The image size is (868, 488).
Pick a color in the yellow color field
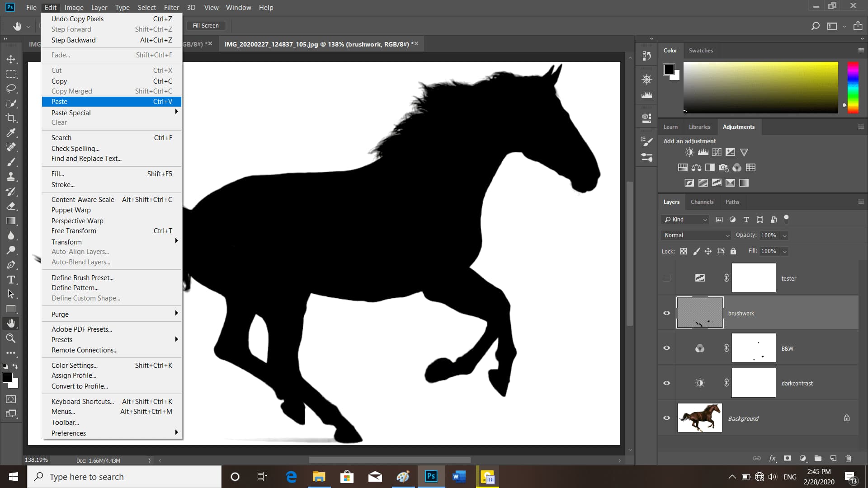tap(760, 88)
